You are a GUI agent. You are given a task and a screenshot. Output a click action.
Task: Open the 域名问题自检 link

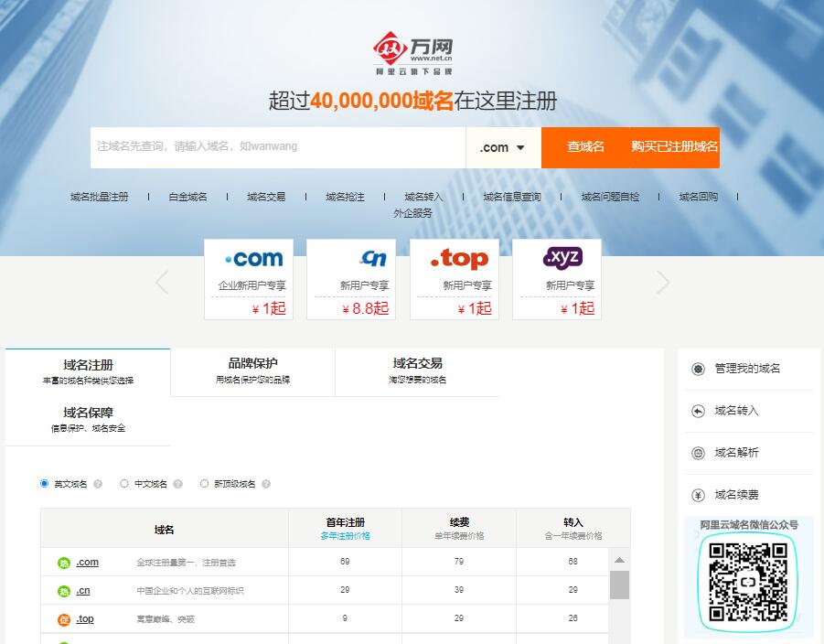pos(610,198)
